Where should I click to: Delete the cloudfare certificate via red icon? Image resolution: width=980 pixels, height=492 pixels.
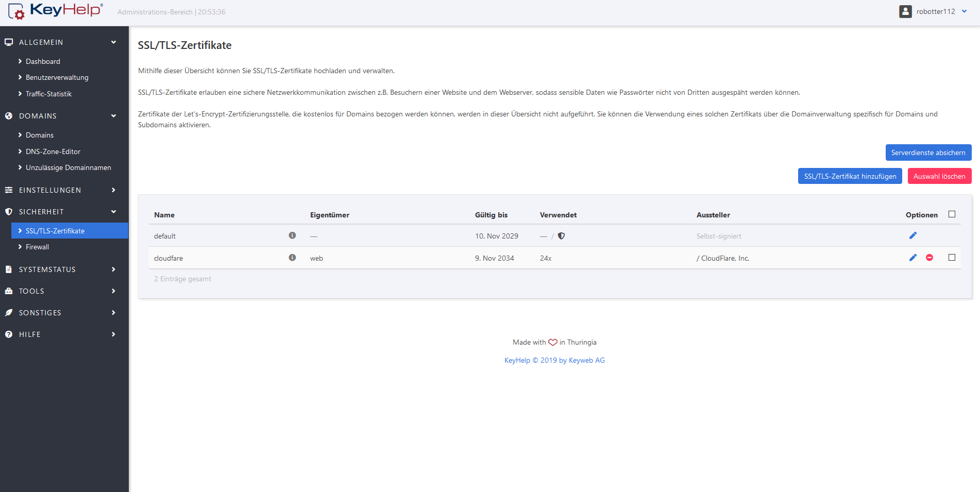(929, 258)
